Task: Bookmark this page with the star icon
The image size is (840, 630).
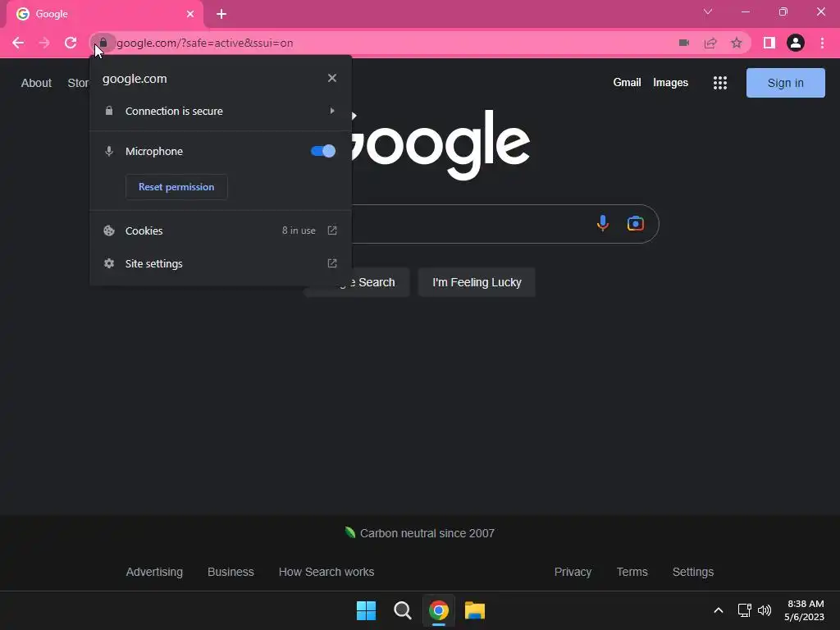Action: tap(737, 43)
